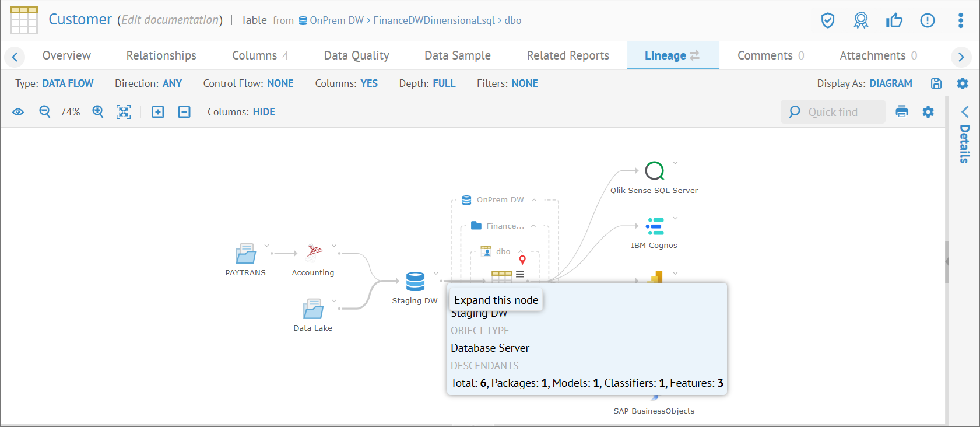Click the Quick find search field
The image size is (980, 427).
[x=840, y=112]
